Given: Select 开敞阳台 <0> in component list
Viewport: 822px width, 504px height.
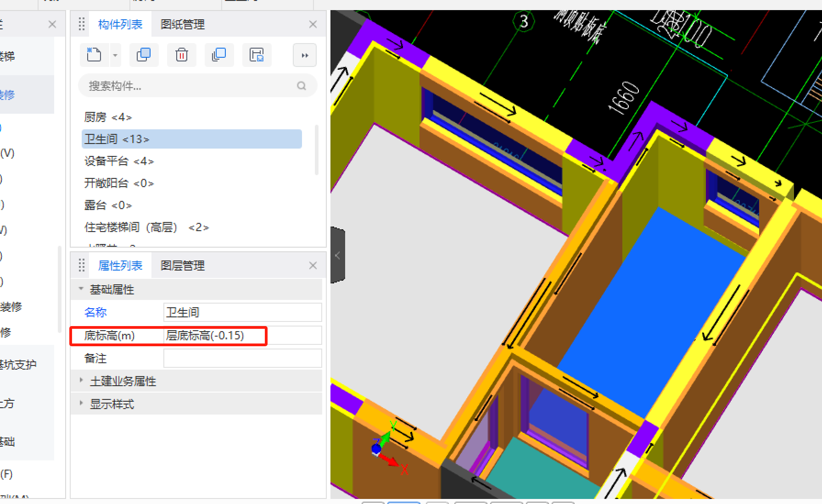Looking at the screenshot, I should coord(192,183).
